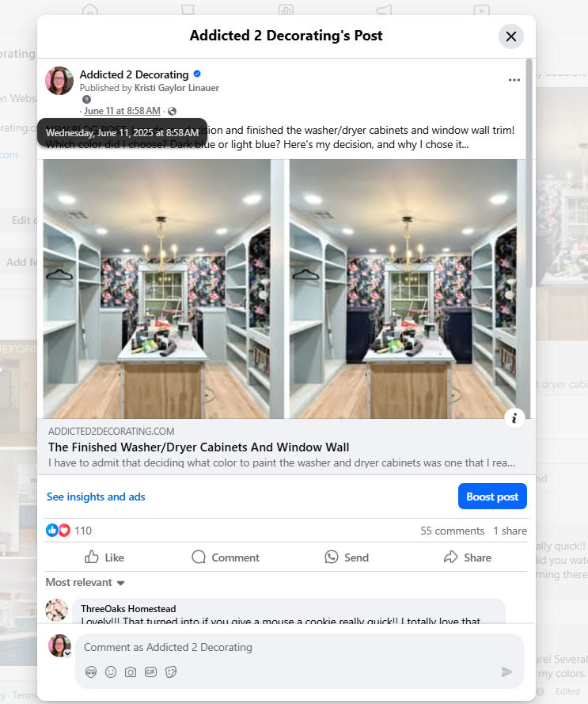Open the reactions list showing 110

point(69,531)
